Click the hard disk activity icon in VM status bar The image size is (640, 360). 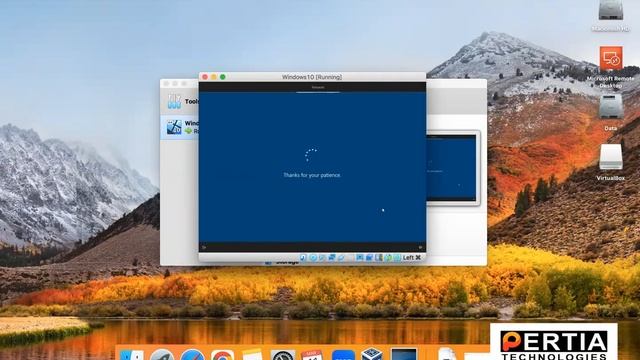(302, 258)
